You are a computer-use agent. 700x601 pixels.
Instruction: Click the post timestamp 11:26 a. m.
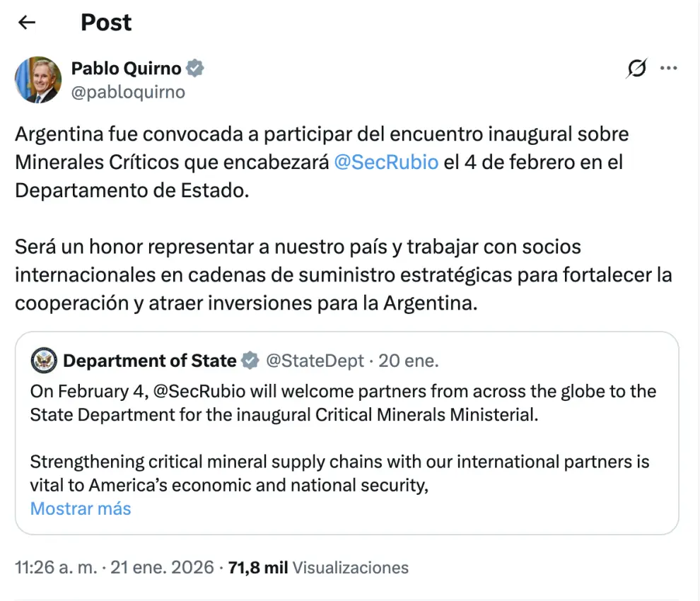coord(56,567)
